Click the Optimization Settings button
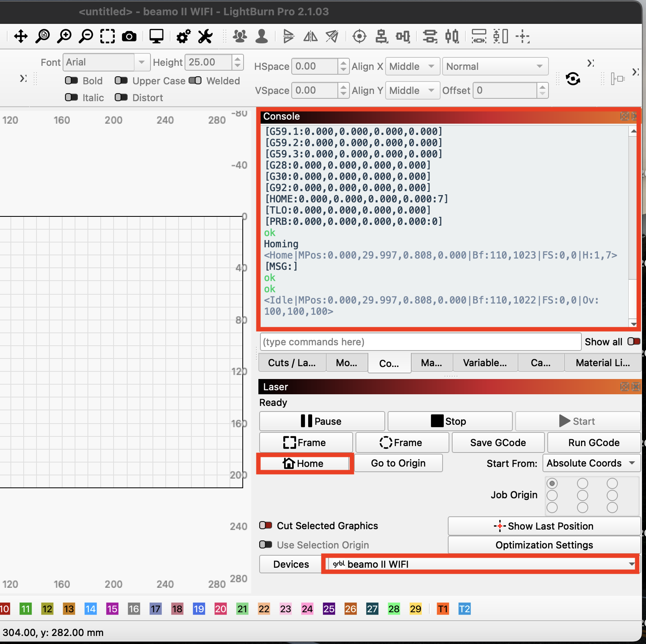This screenshot has height=644, width=646. tap(544, 545)
